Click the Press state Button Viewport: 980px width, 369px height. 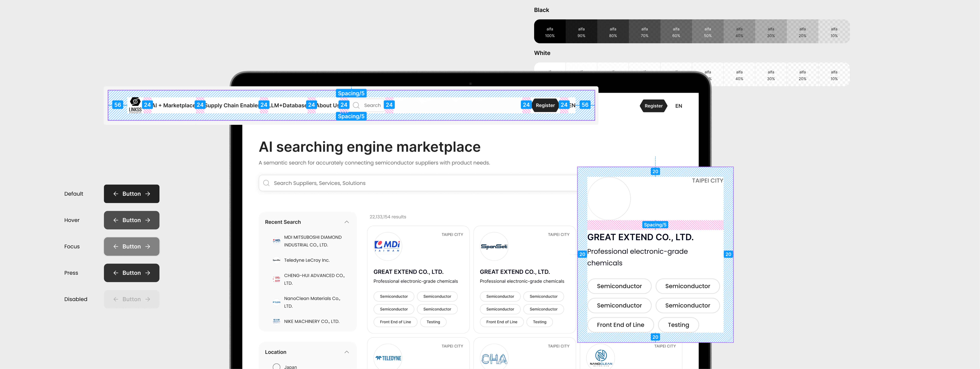point(132,273)
